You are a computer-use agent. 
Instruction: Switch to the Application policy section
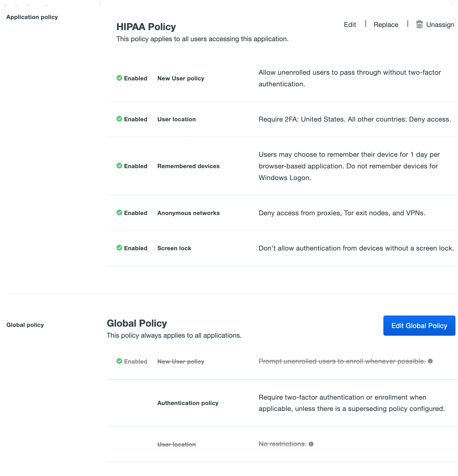pos(32,17)
